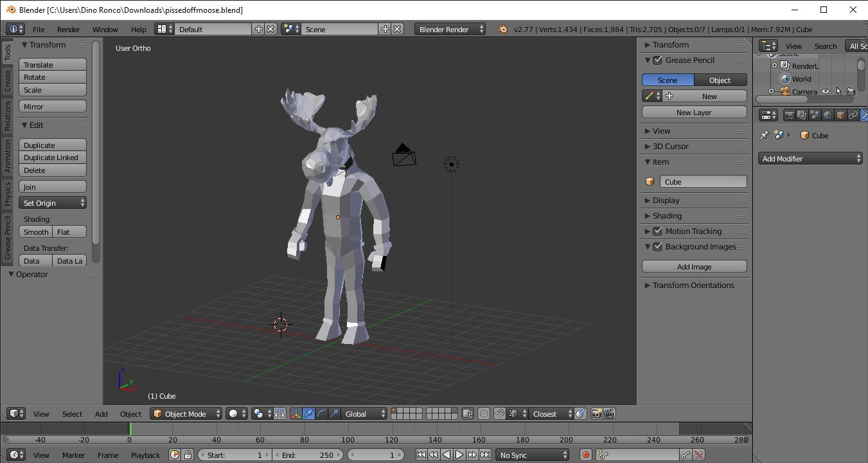The width and height of the screenshot is (868, 463).
Task: Click the Duplicate Linked button
Action: coord(53,158)
